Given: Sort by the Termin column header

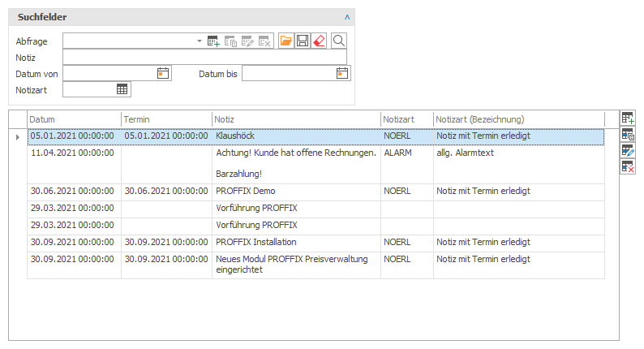Looking at the screenshot, I should click(167, 119).
